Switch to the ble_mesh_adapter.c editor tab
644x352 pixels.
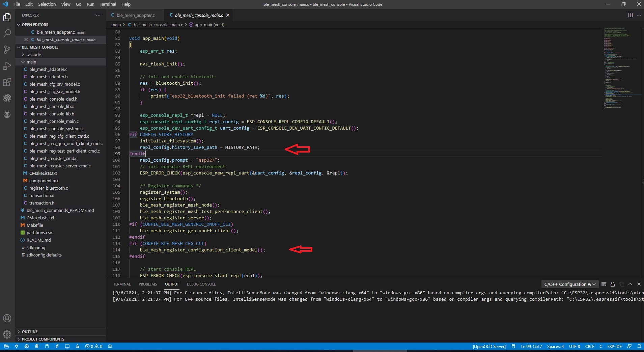(136, 15)
